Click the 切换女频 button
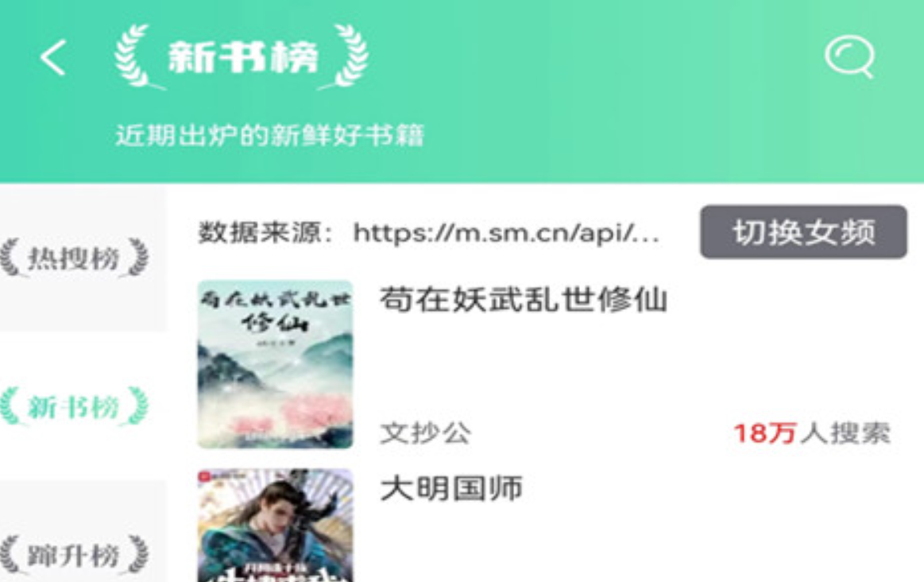Image resolution: width=924 pixels, height=582 pixels. [x=803, y=232]
